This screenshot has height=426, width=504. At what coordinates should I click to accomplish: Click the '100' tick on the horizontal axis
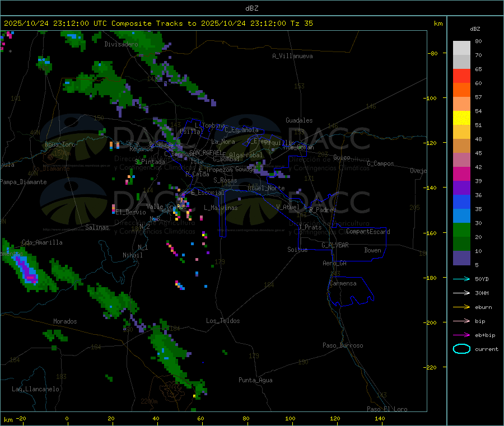pyautogui.click(x=290, y=418)
